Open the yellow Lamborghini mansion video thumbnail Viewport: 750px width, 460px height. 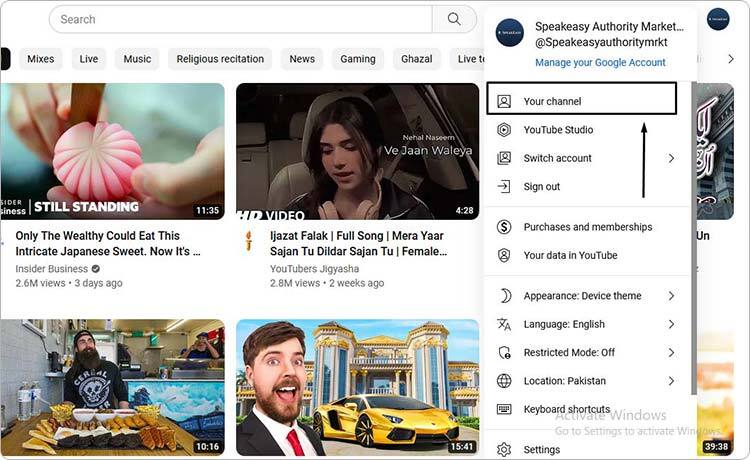[x=357, y=387]
